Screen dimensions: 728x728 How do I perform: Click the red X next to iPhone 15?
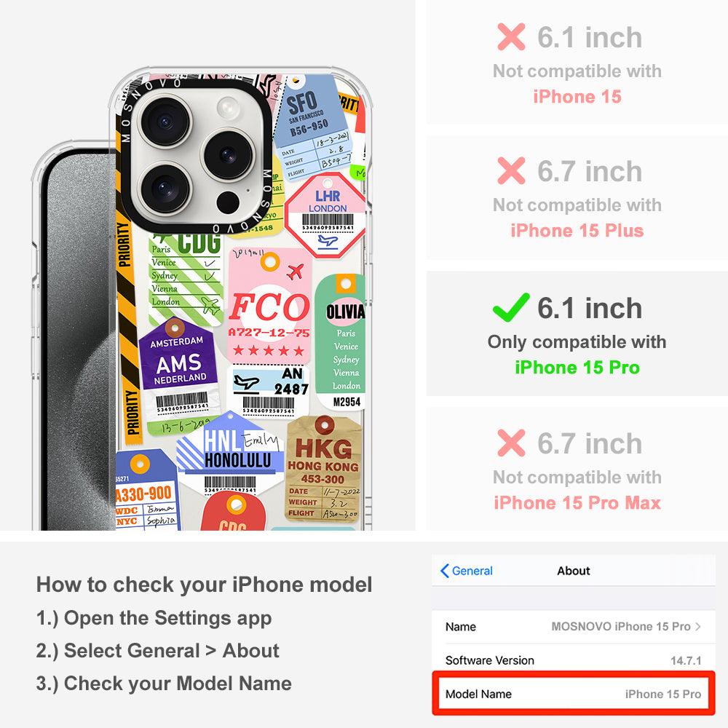511,36
